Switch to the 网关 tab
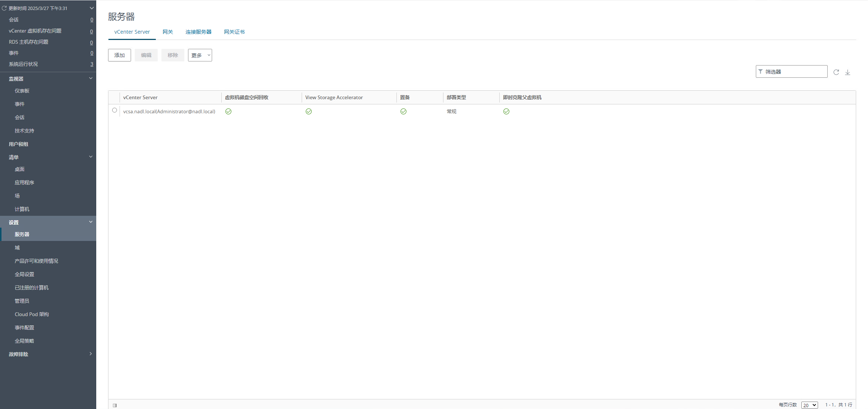The width and height of the screenshot is (868, 409). click(168, 32)
